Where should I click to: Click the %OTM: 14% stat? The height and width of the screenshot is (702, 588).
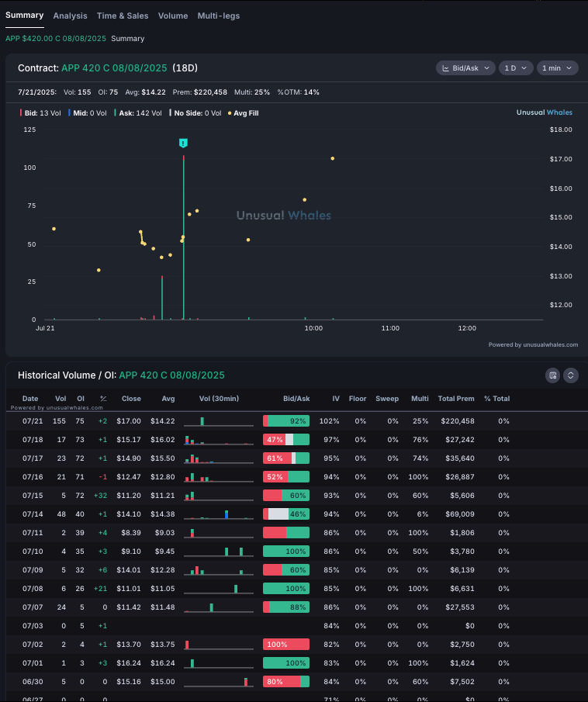point(298,92)
